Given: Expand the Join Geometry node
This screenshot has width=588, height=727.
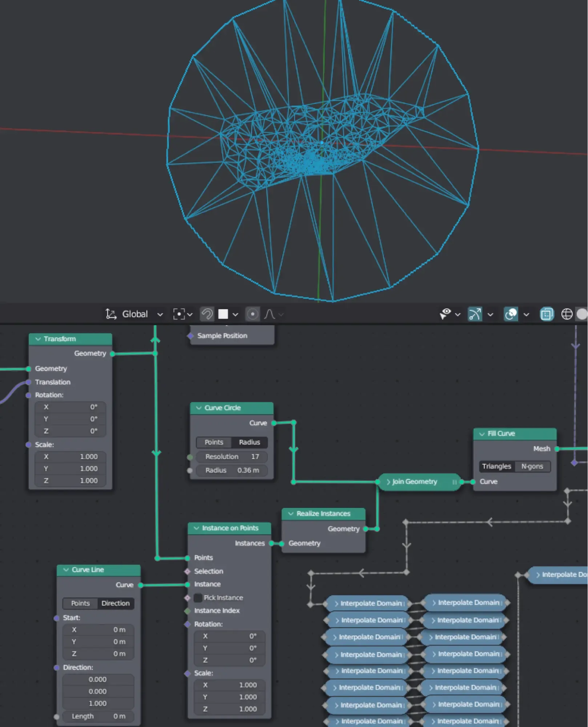Looking at the screenshot, I should [388, 482].
